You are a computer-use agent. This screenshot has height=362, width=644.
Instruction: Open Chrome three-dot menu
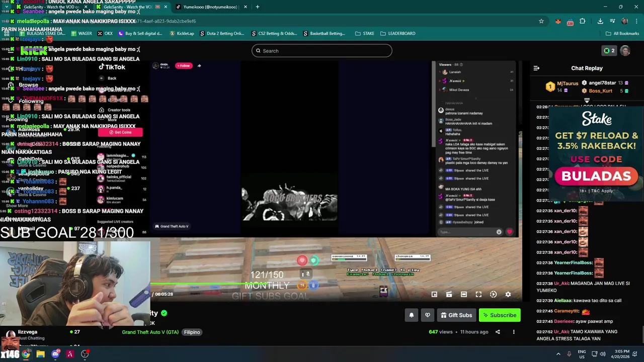tap(637, 21)
